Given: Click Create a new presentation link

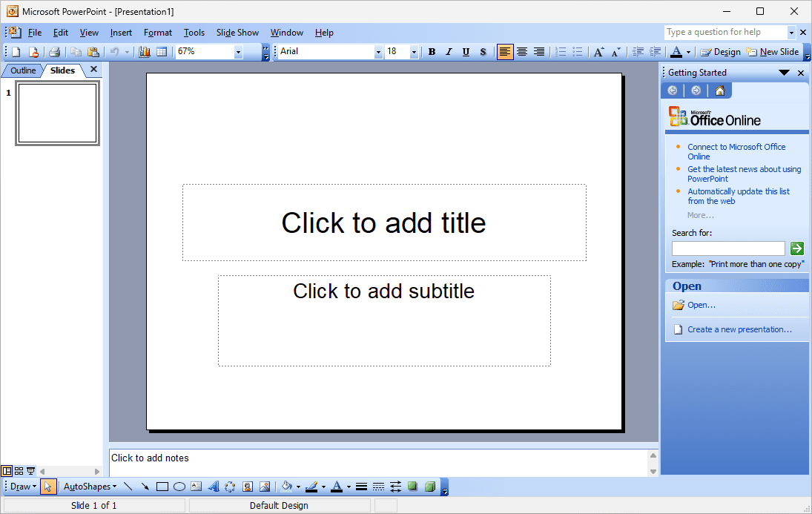Looking at the screenshot, I should [739, 329].
